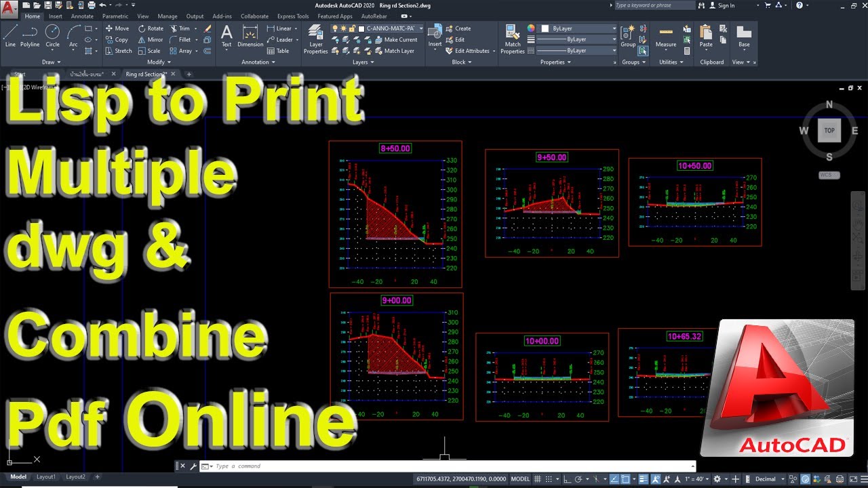Screen dimensions: 868x488
Task: Open the Annotate ribbon tab
Action: pos(82,16)
